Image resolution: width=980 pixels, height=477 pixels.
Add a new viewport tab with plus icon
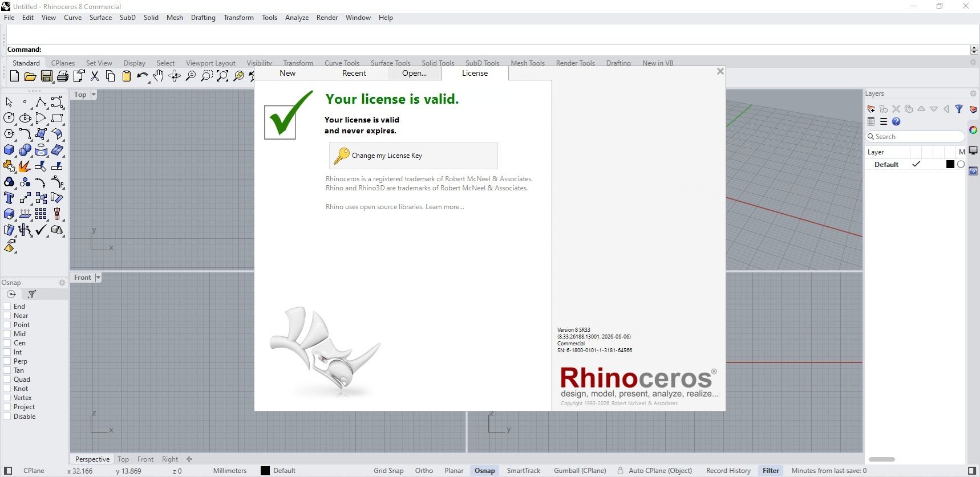point(189,459)
